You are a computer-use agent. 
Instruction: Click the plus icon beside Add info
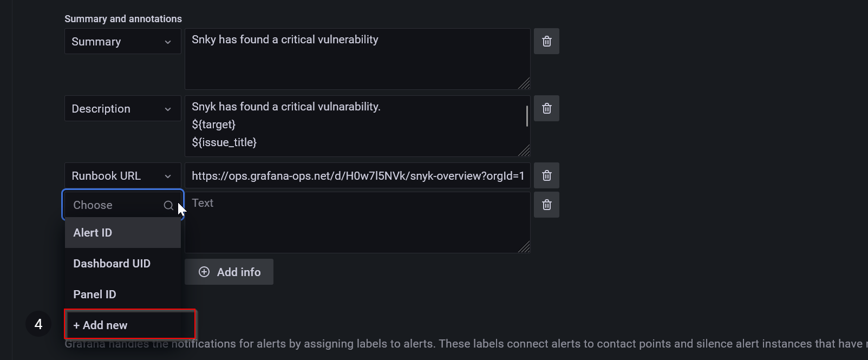point(204,272)
